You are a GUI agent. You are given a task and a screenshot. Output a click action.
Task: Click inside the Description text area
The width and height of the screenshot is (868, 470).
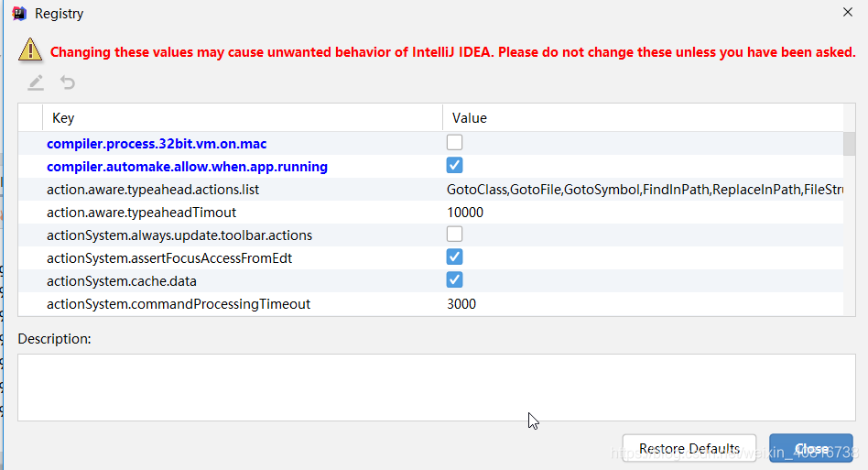[x=436, y=388]
